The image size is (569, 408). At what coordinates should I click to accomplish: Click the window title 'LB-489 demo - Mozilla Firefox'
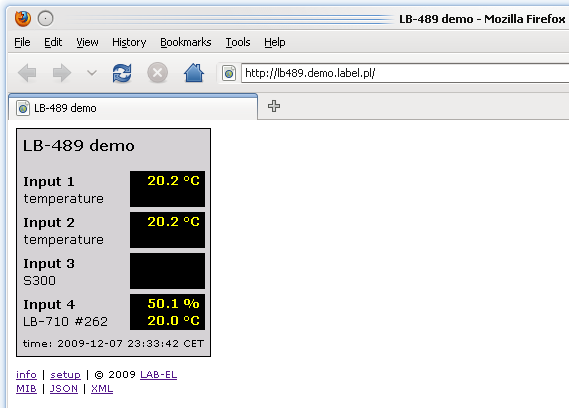[482, 19]
